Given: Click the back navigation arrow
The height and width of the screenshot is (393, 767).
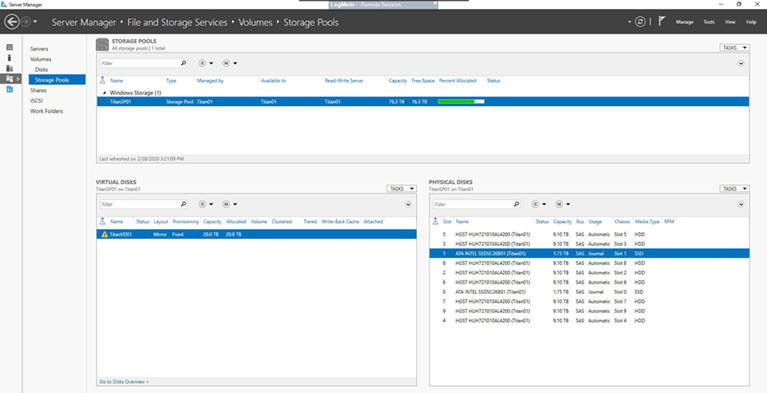Looking at the screenshot, I should coord(12,22).
